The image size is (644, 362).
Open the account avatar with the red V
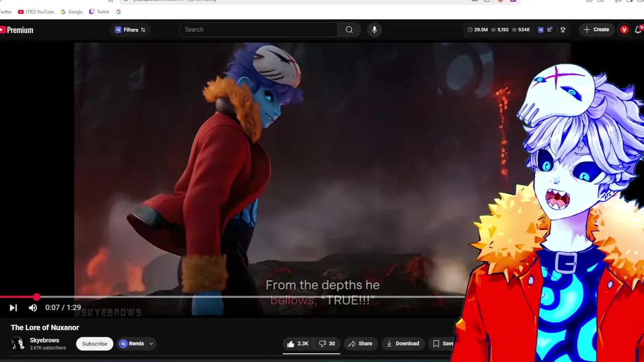point(624,30)
